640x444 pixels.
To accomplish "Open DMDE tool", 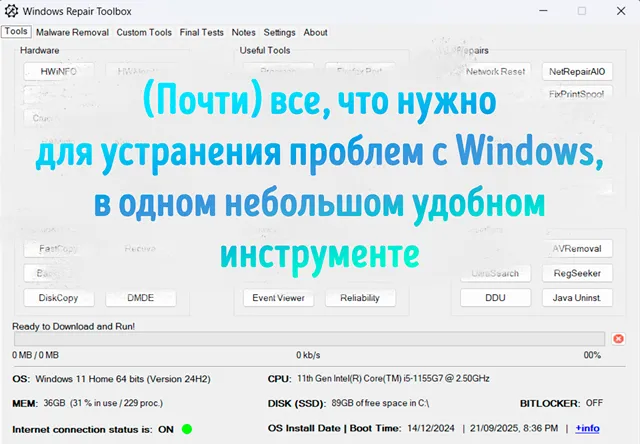I will pyautogui.click(x=140, y=298).
